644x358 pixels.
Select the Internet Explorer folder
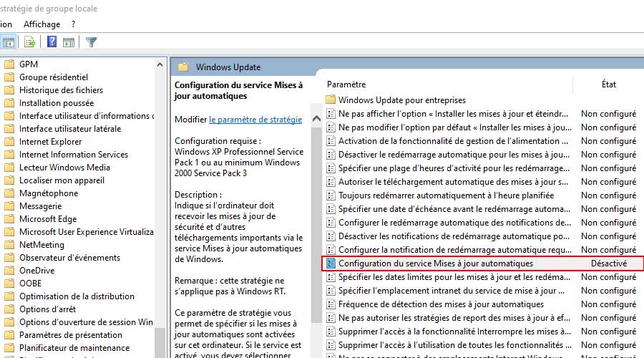pos(50,142)
